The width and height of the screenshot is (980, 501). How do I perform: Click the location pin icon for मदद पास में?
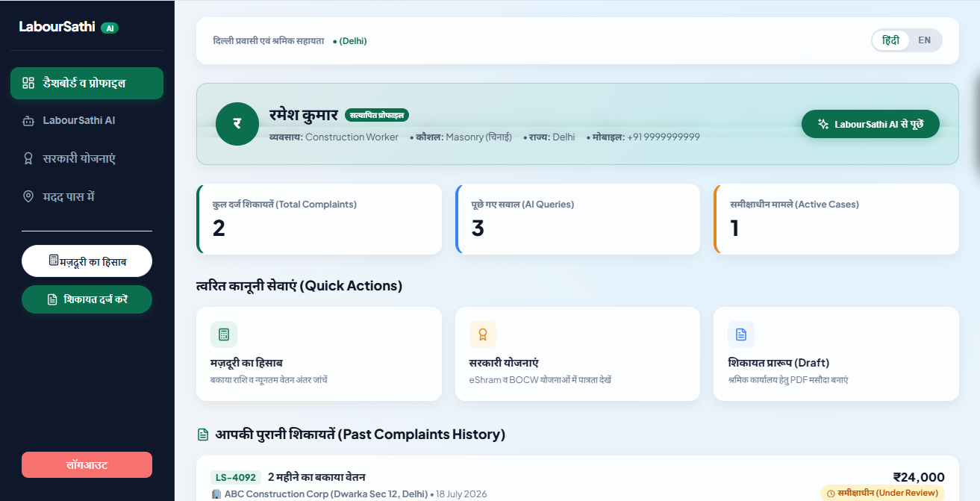[28, 196]
